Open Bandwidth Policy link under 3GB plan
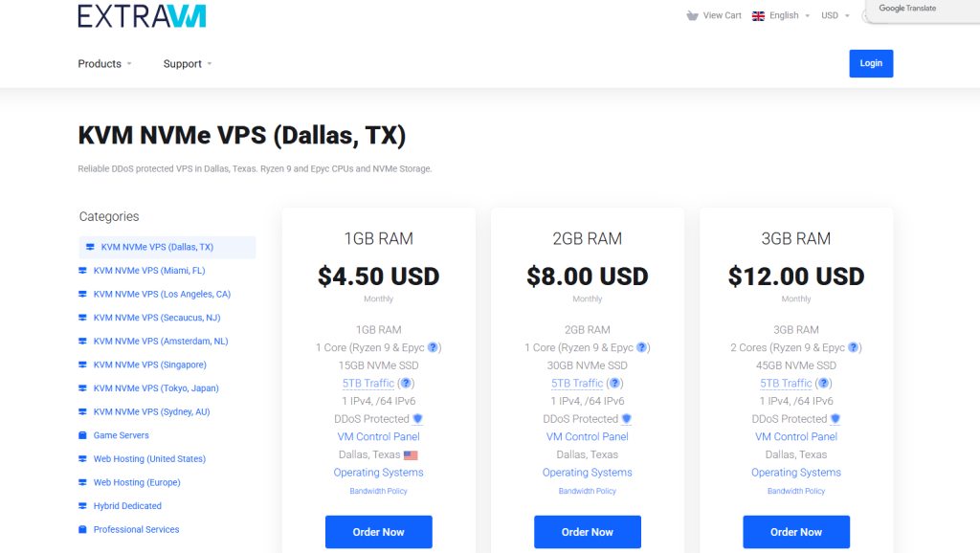Screen dimensions: 980x553 [795, 491]
